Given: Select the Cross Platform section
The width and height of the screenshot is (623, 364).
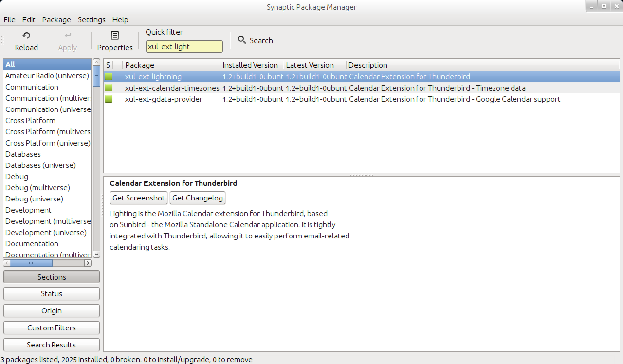Looking at the screenshot, I should [48, 121].
